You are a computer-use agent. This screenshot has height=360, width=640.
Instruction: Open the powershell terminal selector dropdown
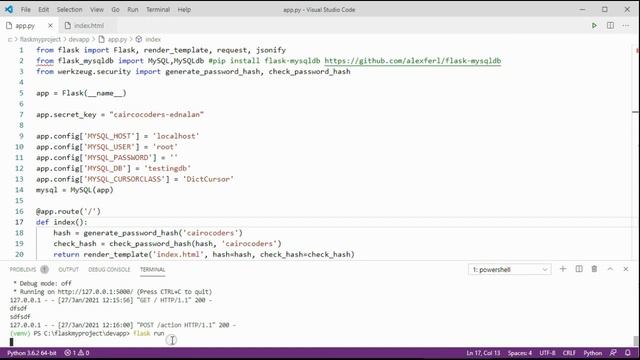(509, 269)
